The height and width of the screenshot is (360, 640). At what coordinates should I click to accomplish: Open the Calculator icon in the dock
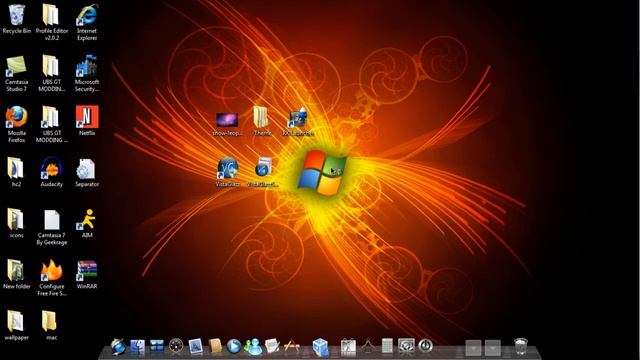pos(387,346)
